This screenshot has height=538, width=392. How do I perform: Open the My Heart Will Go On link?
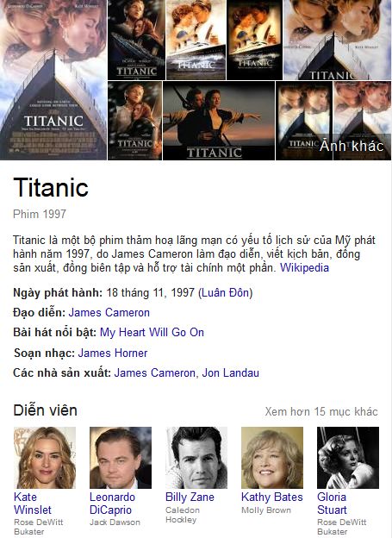point(152,332)
